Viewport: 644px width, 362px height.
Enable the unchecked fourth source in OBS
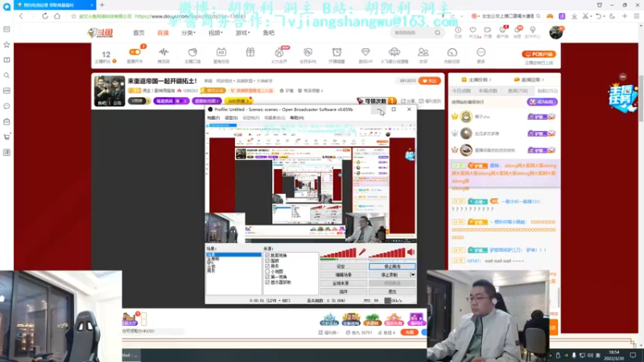pos(267,271)
